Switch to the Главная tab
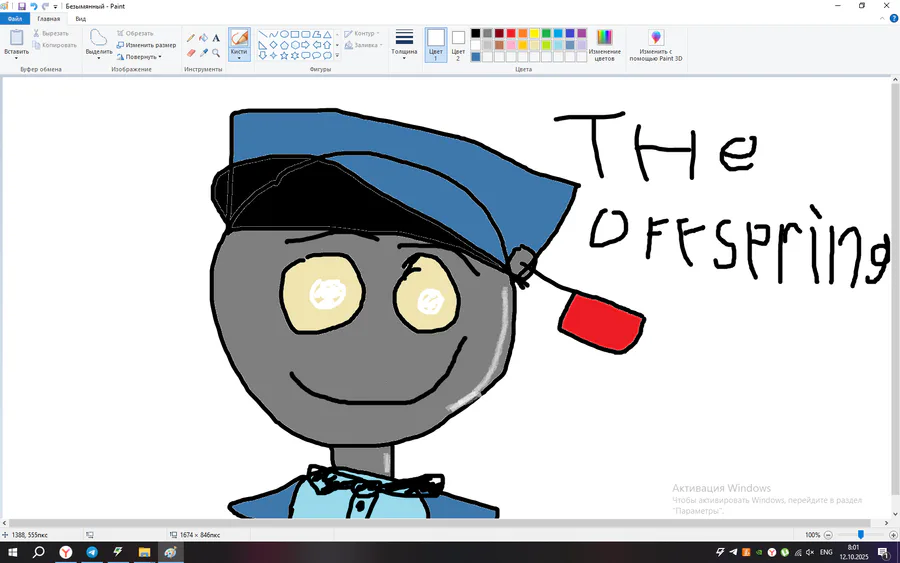Image resolution: width=900 pixels, height=563 pixels. [x=49, y=18]
